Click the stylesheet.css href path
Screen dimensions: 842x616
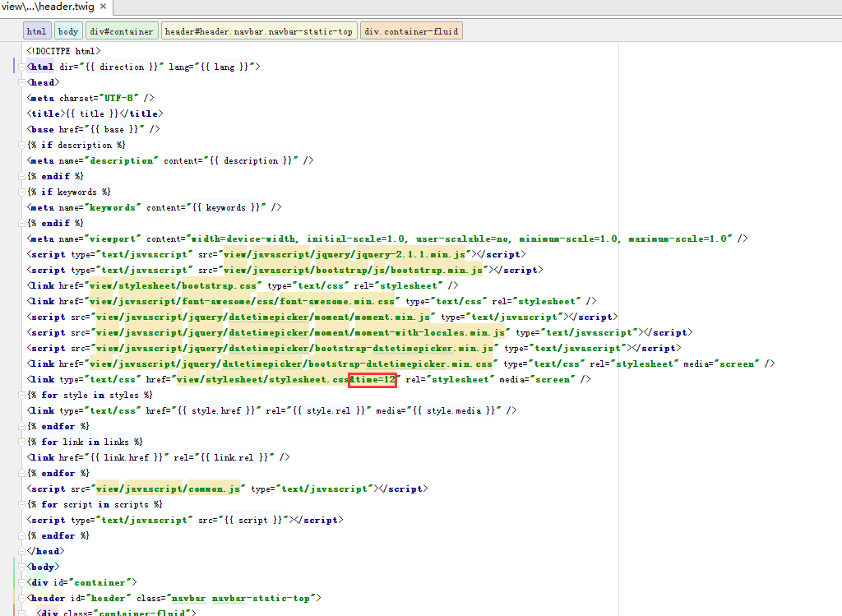coord(262,379)
